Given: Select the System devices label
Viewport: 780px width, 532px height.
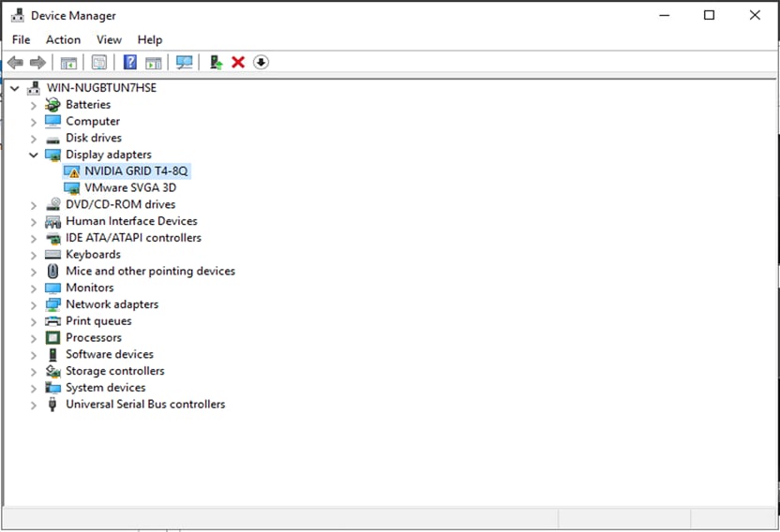Looking at the screenshot, I should 105,388.
